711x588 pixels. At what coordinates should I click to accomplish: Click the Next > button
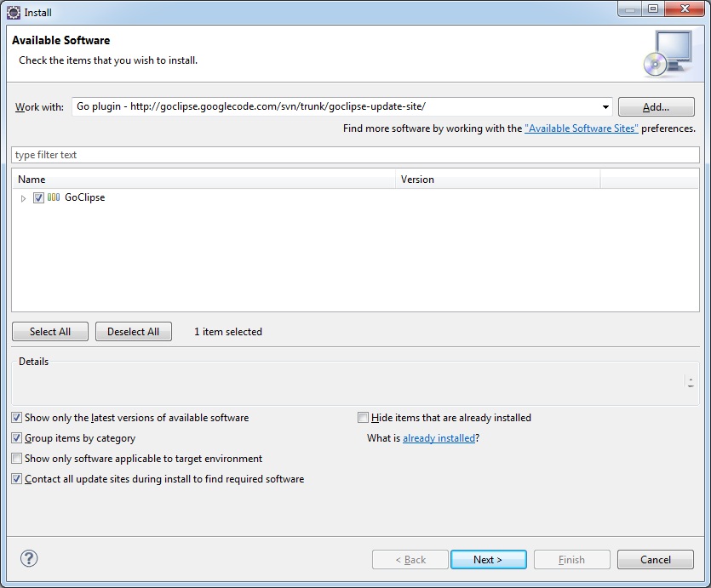tap(489, 559)
